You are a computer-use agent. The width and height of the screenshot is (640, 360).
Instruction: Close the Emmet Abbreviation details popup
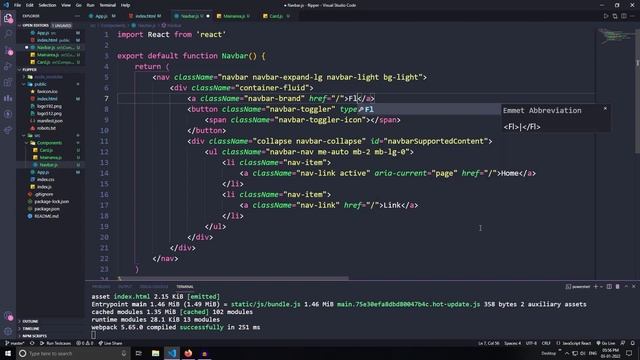pos(605,109)
